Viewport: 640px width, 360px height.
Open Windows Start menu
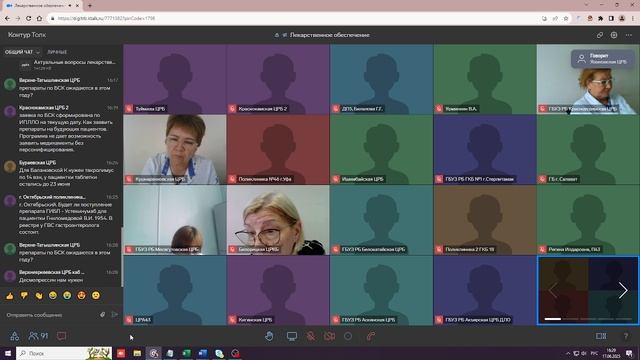pyautogui.click(x=8, y=353)
